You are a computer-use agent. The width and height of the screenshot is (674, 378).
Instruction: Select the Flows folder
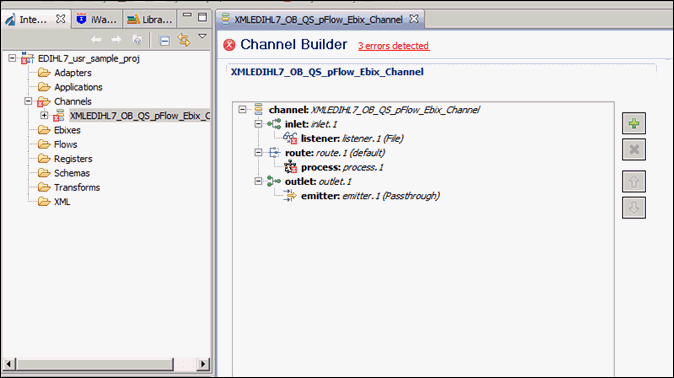click(65, 144)
